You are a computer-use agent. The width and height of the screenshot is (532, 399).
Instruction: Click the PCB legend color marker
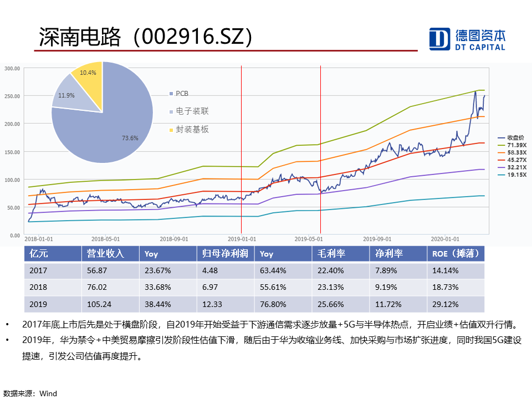coord(171,94)
